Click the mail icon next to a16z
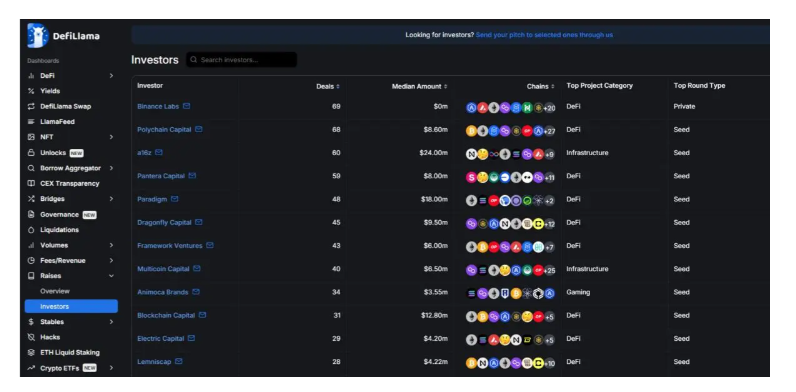Viewport: 796px width, 392px height. [x=159, y=152]
